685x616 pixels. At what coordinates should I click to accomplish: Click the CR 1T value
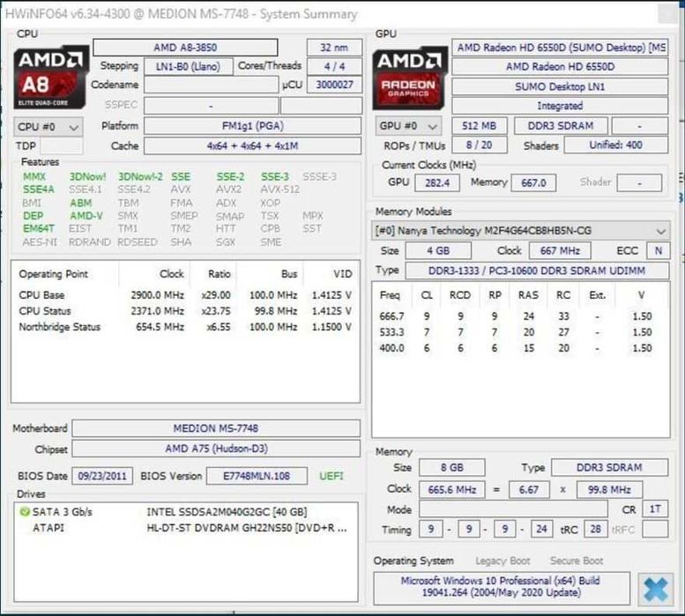[655, 509]
